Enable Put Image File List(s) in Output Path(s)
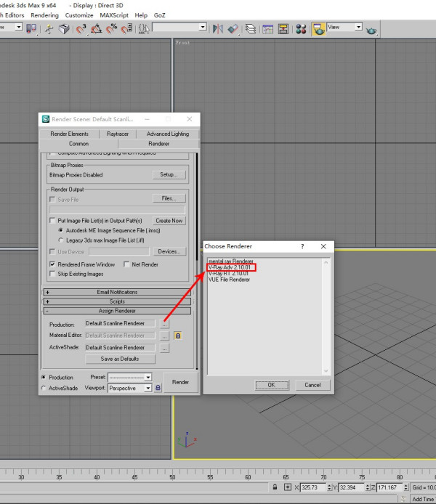 pyautogui.click(x=52, y=221)
